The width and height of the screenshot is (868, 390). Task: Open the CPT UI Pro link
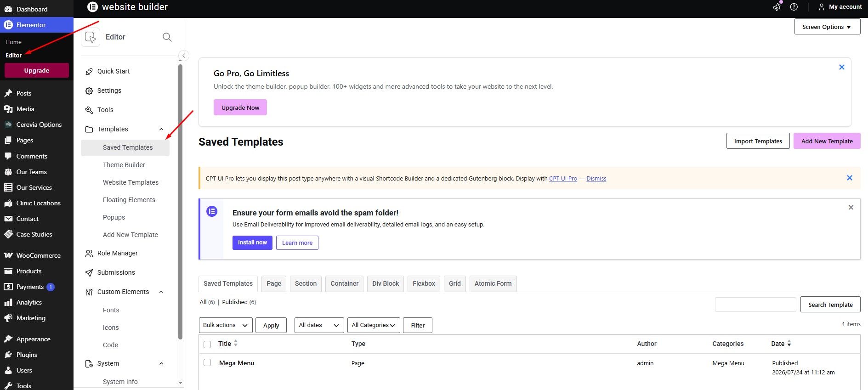pos(563,179)
